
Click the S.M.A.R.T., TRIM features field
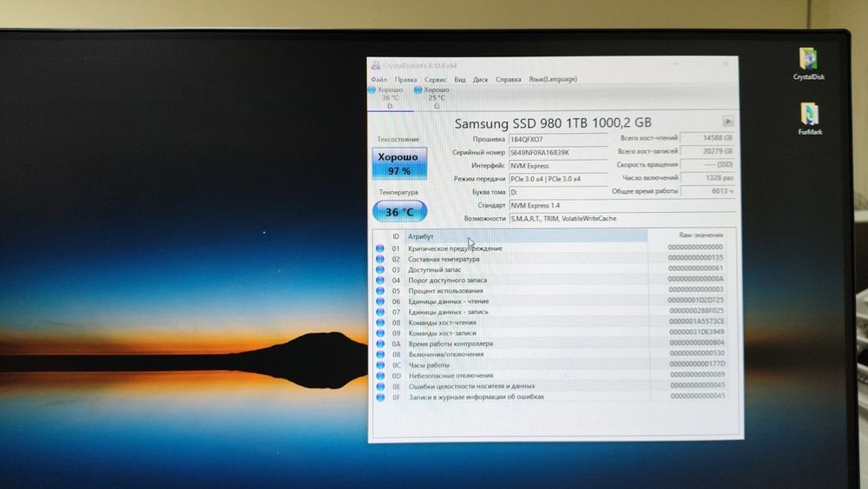[621, 219]
